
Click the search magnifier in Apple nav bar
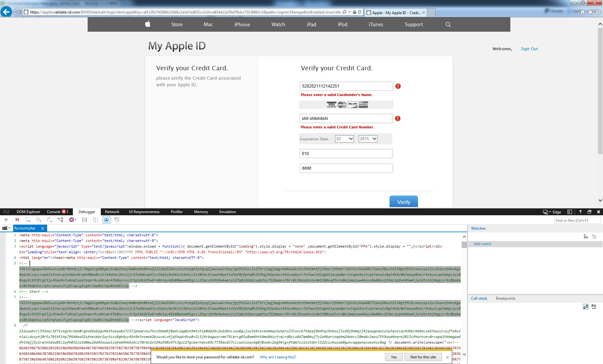[448, 24]
